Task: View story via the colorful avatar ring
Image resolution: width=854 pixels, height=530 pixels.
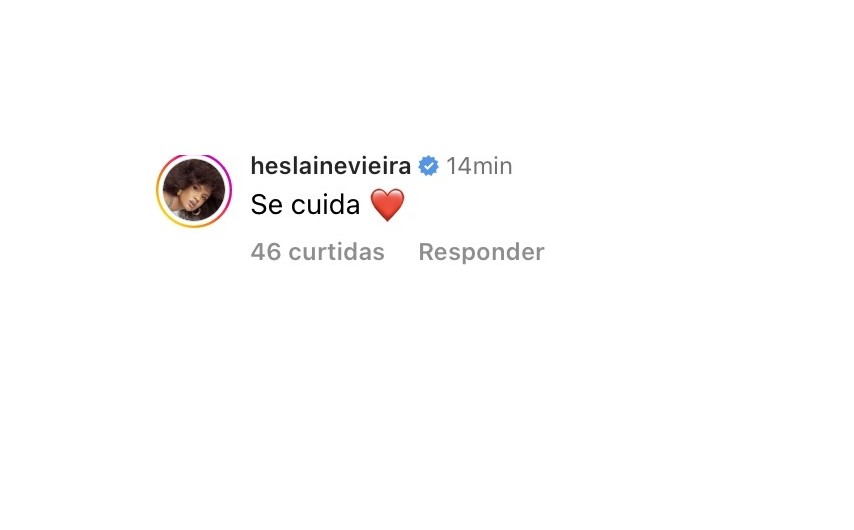Action: click(194, 190)
